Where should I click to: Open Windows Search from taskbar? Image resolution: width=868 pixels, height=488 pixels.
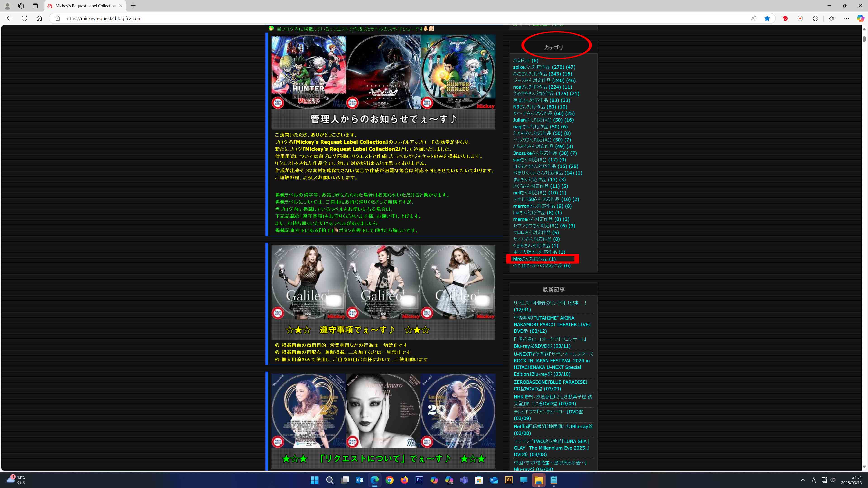click(x=330, y=480)
